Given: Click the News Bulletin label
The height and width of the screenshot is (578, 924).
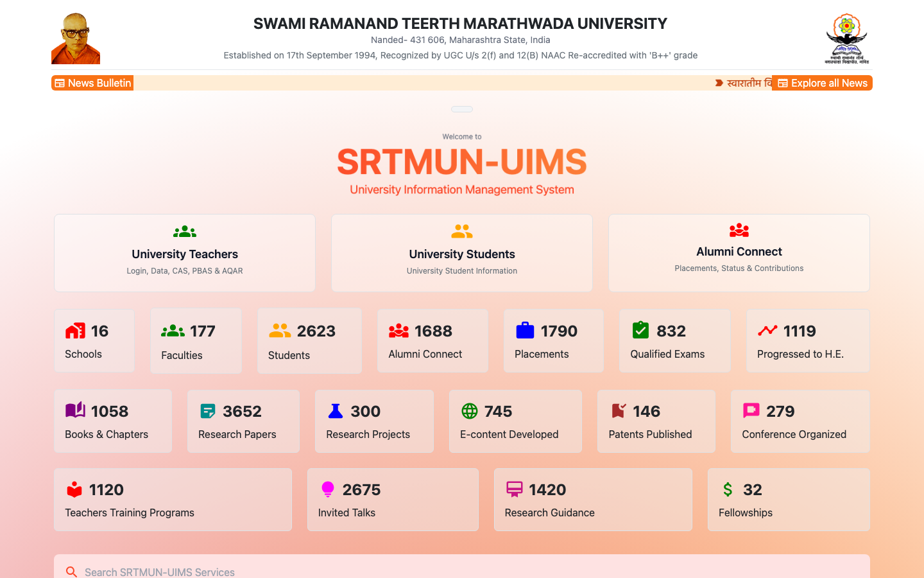Looking at the screenshot, I should tap(92, 83).
